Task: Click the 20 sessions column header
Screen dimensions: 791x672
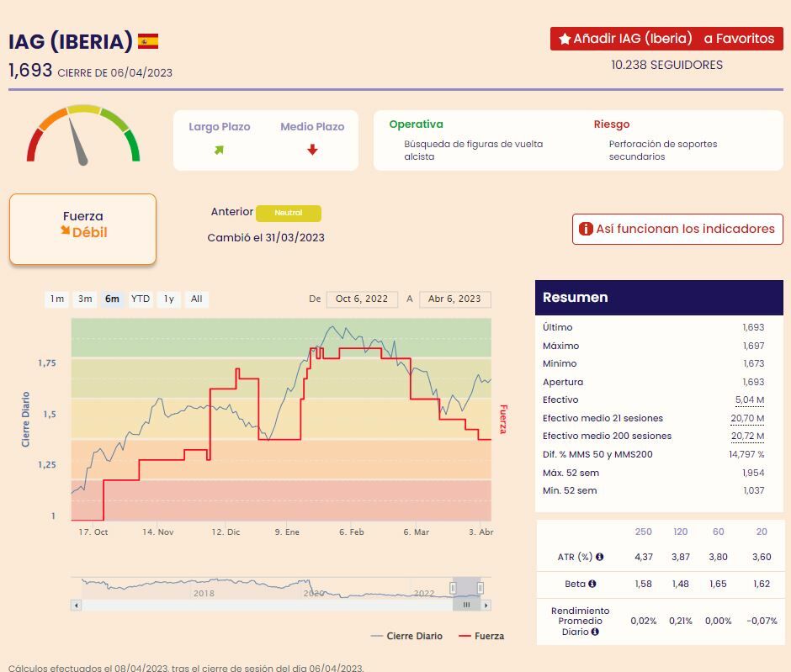Action: 762,532
